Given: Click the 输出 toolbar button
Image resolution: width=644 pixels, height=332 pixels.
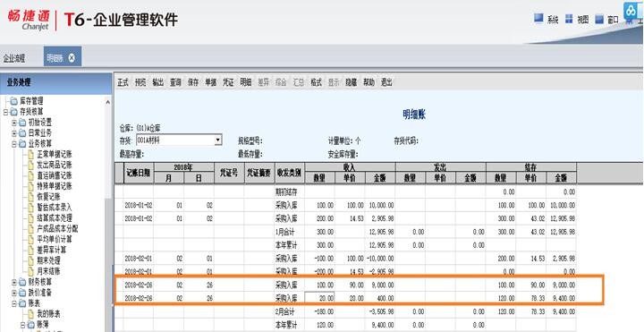Looking at the screenshot, I should point(158,82).
